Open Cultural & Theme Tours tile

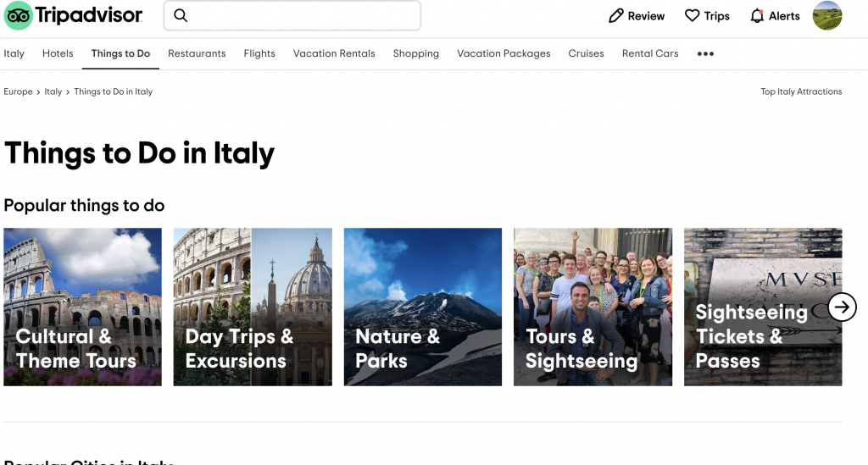click(x=82, y=307)
